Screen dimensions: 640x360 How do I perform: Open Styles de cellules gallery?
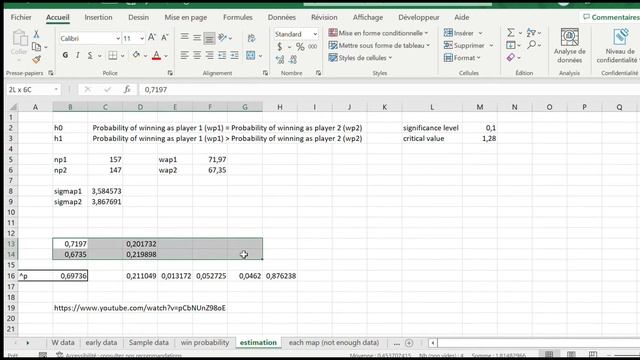(x=360, y=58)
